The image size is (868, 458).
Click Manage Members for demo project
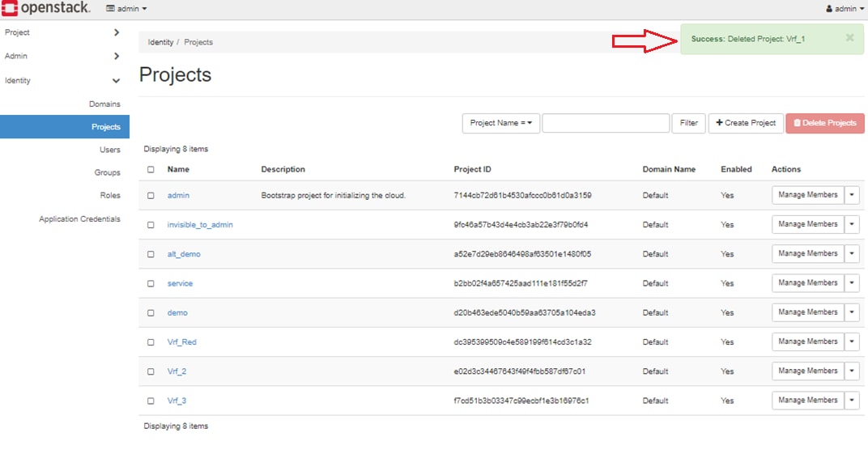[807, 312]
